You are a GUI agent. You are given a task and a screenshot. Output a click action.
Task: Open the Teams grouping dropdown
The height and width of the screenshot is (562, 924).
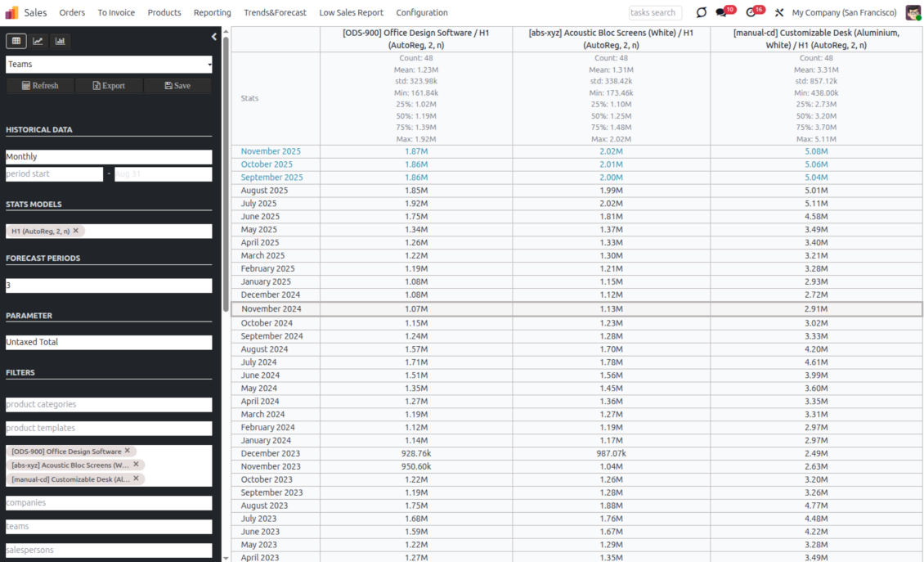109,64
